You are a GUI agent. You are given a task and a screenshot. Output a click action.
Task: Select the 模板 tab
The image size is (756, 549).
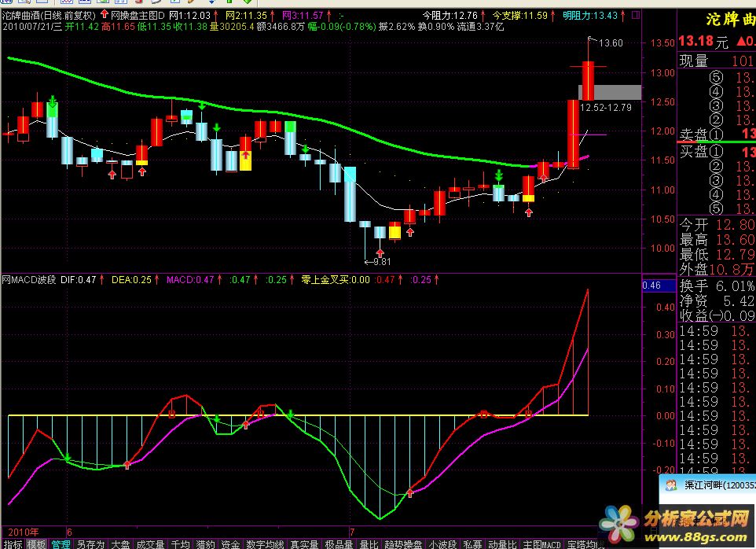tap(37, 544)
